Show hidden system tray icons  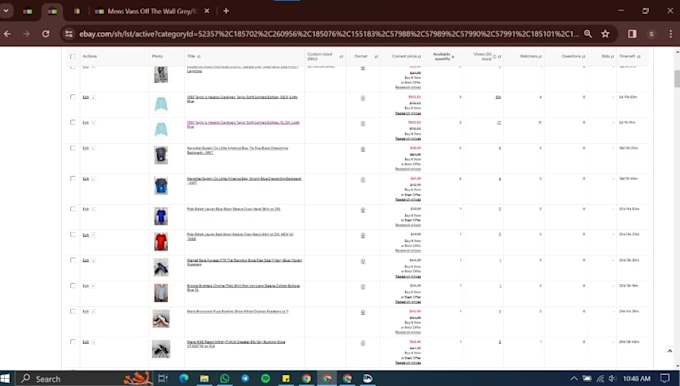(x=574, y=379)
